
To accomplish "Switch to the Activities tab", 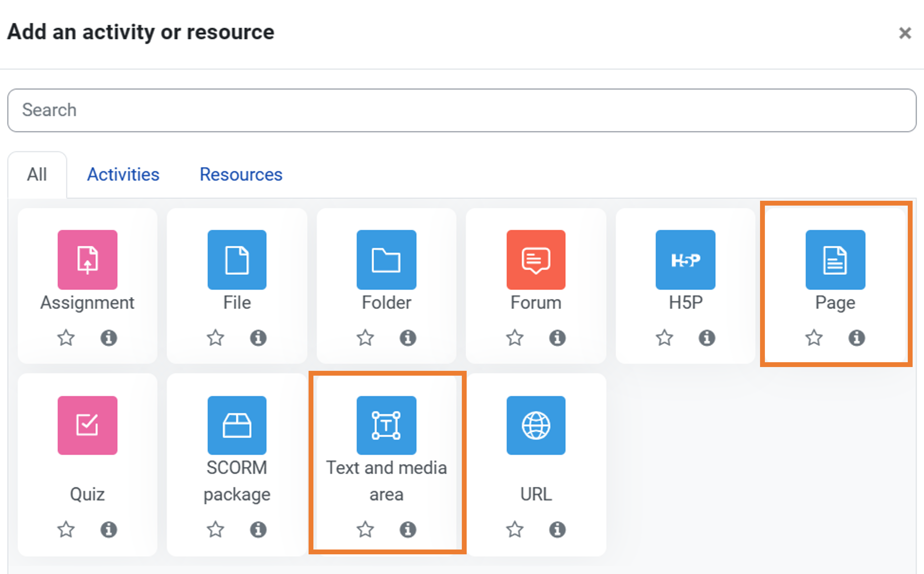I will [x=123, y=175].
